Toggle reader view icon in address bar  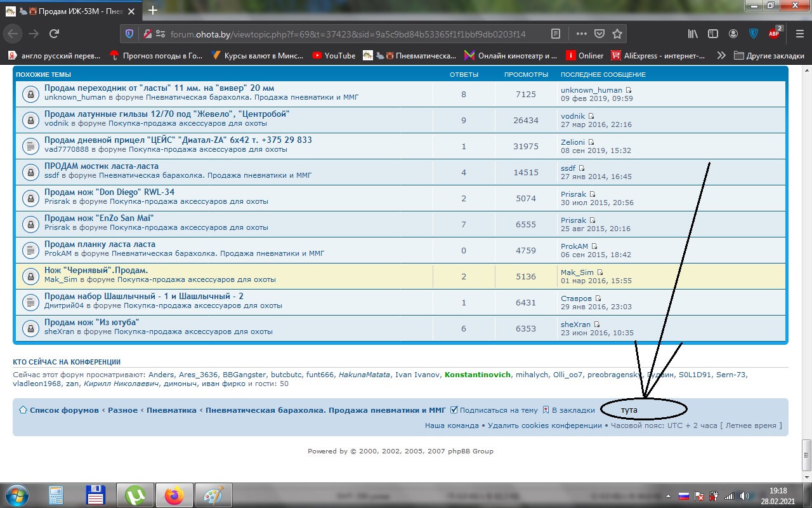coord(556,34)
